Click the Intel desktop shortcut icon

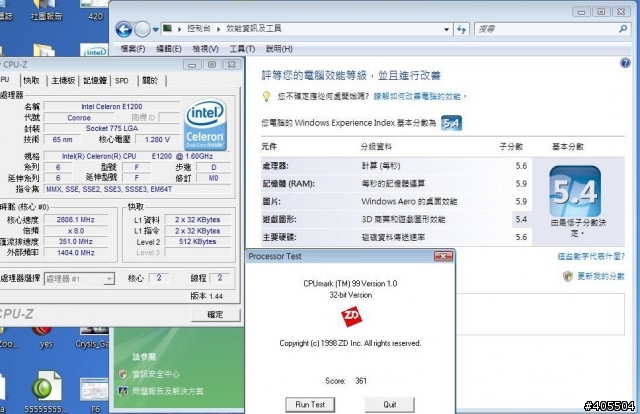[x=95, y=50]
